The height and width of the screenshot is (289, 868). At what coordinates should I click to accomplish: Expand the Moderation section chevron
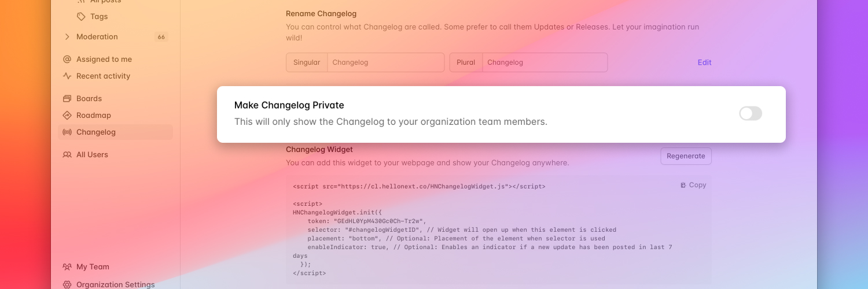pos(67,36)
